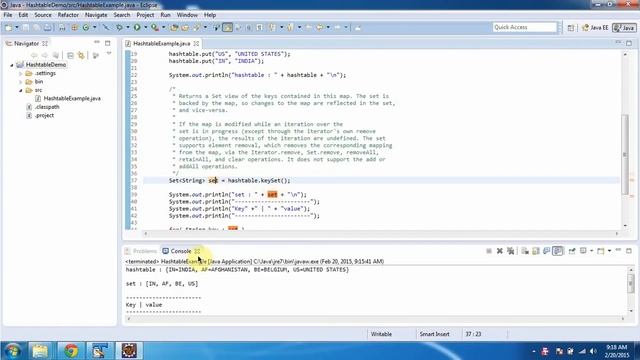Open the External Tools dropdown arrow
This screenshot has width=640, height=360.
(163, 27)
